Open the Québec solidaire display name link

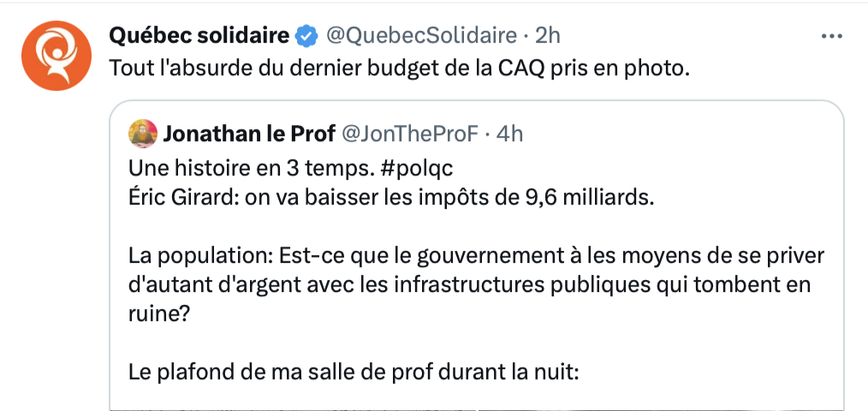coord(199,36)
